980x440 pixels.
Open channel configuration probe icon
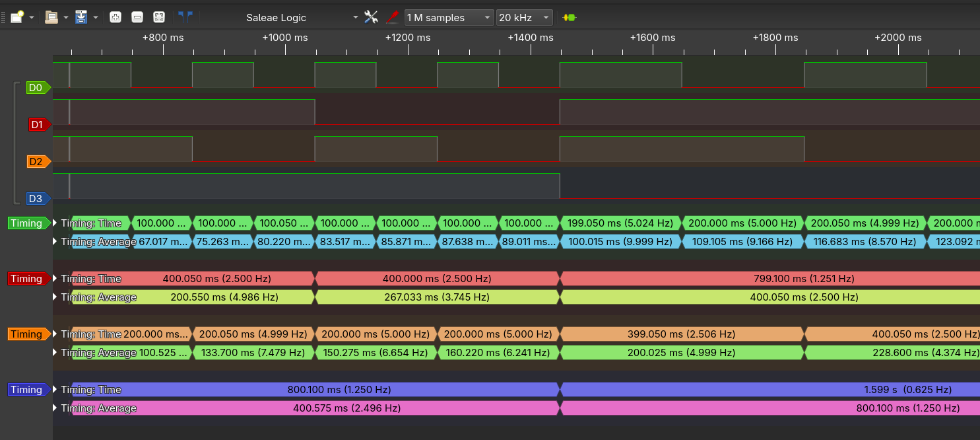(392, 17)
